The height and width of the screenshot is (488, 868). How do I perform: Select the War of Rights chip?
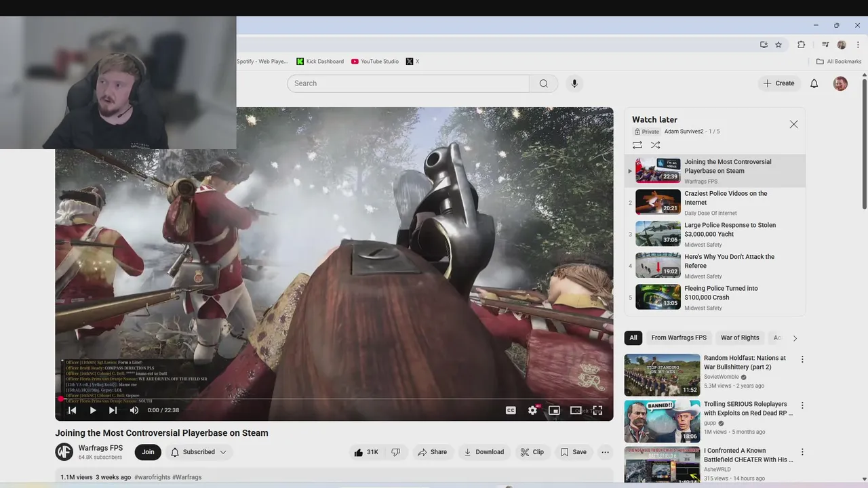pos(740,338)
